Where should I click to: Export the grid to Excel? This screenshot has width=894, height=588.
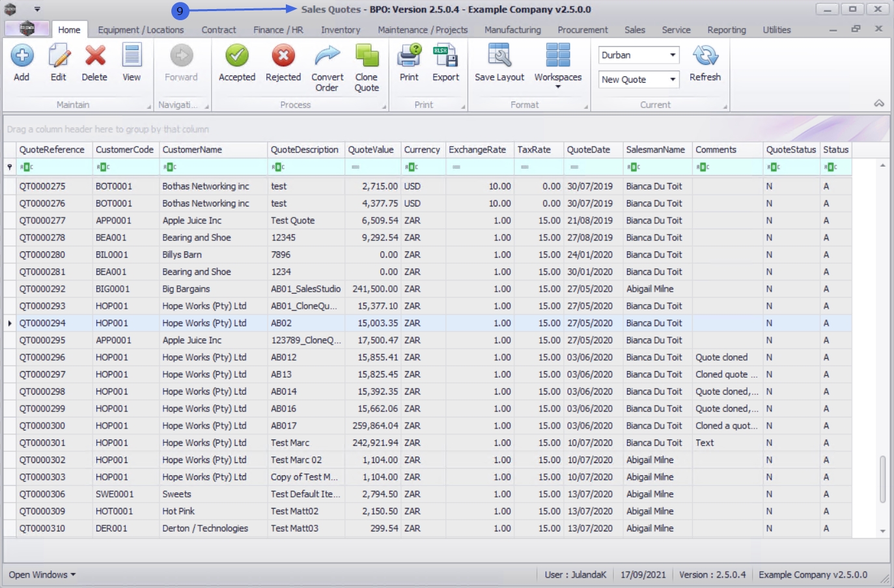[x=445, y=57]
